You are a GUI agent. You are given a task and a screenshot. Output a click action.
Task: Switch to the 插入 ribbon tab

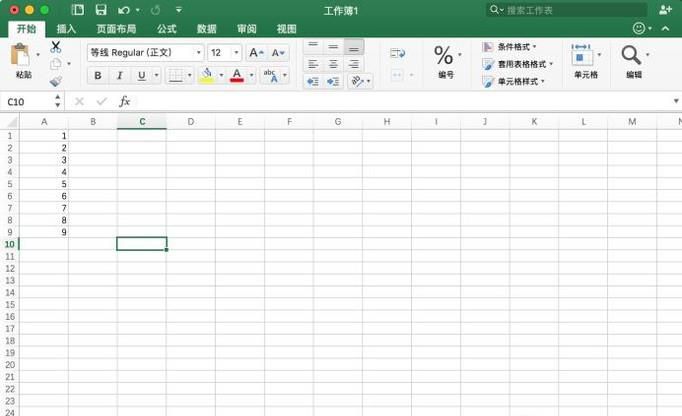point(66,29)
